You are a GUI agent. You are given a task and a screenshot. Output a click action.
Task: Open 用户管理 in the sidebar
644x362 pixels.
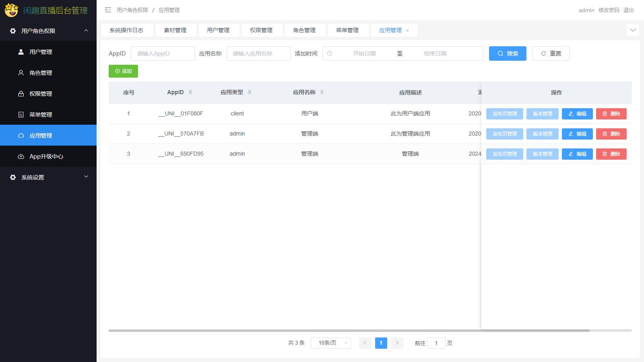[41, 52]
